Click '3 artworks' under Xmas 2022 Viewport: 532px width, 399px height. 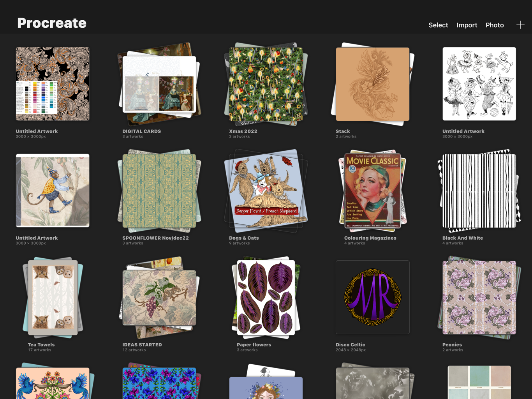[240, 137]
